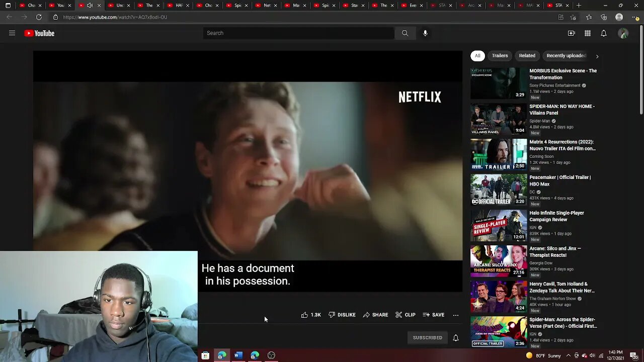Screen dimensions: 644x362
Task: Like the video with thumbs up
Action: pos(311,315)
